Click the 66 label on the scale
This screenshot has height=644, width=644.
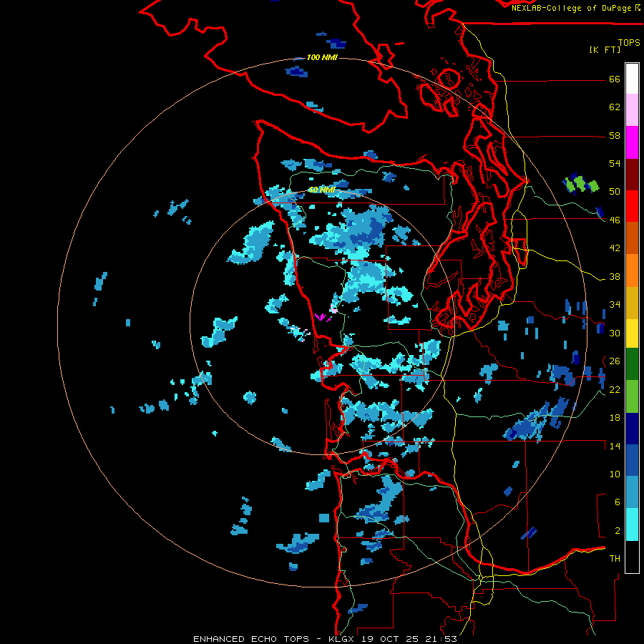(x=615, y=79)
